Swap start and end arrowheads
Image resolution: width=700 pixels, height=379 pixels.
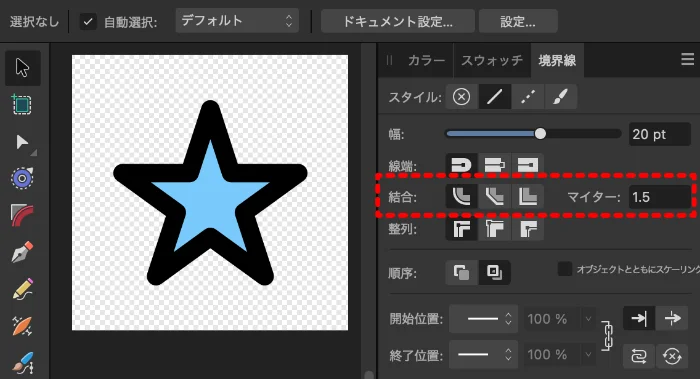[x=639, y=356]
